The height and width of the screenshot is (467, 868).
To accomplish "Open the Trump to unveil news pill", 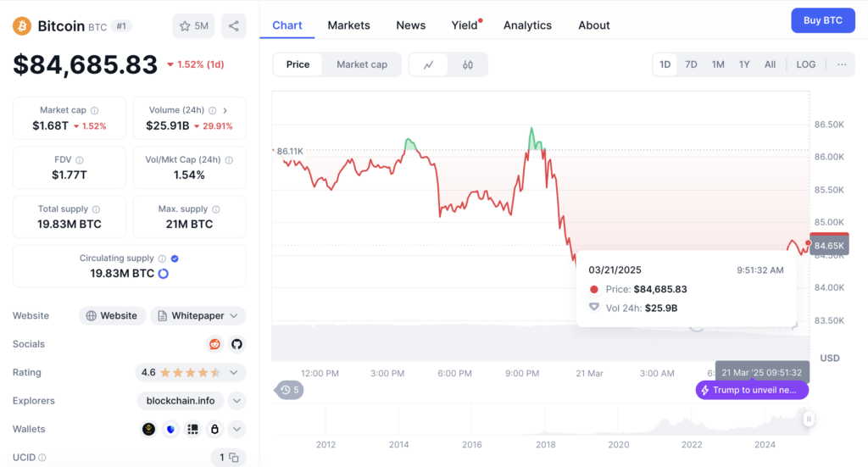I will tap(753, 390).
